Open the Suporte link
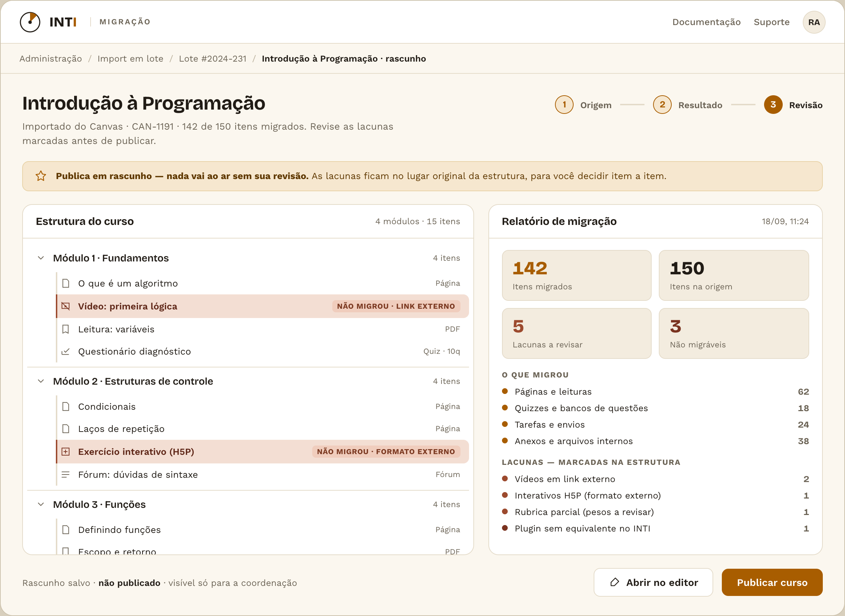 [x=772, y=22]
